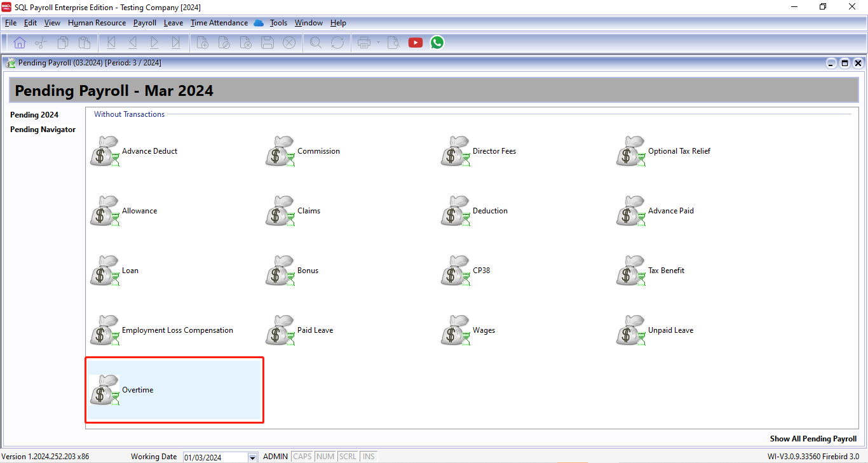
Task: Click the WhatsApp support icon
Action: tap(437, 43)
